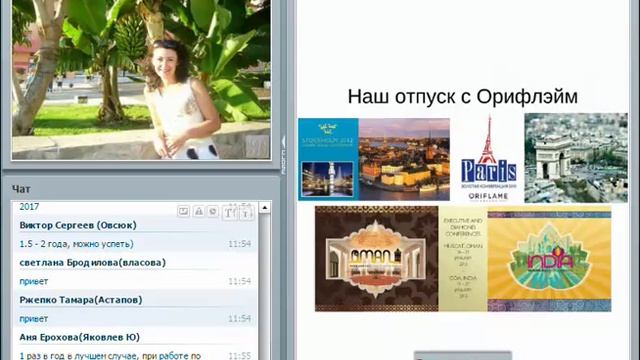Click the '2017' text in chat
The height and width of the screenshot is (360, 640).
click(29, 207)
